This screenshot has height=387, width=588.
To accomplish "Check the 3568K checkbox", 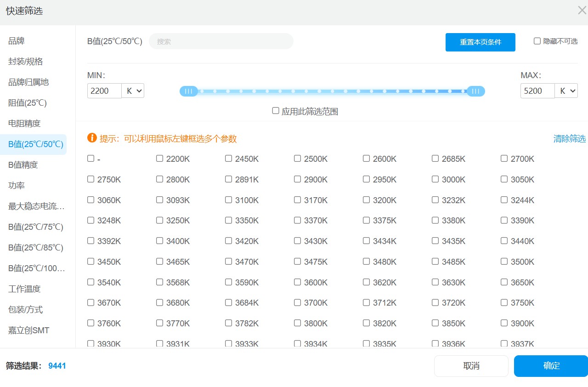I will 159,282.
